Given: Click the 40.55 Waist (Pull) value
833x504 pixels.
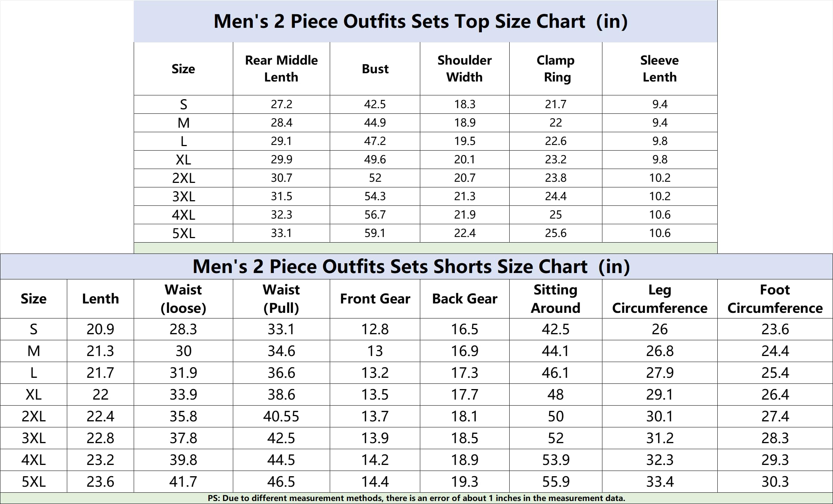Looking at the screenshot, I should point(281,416).
